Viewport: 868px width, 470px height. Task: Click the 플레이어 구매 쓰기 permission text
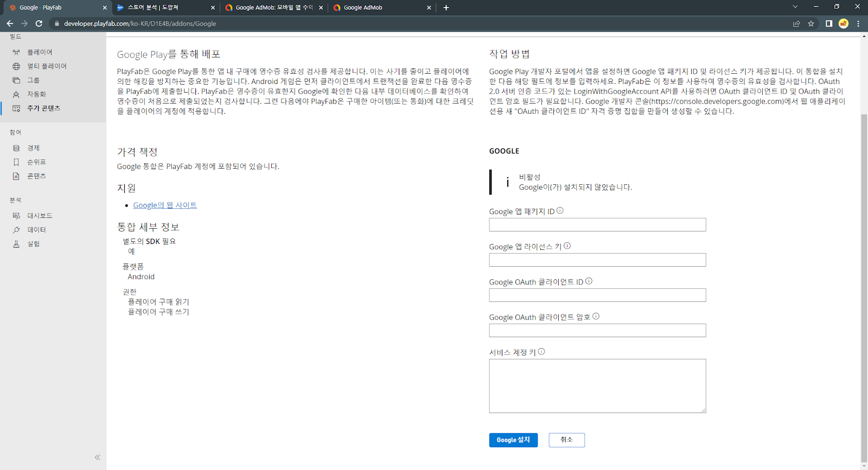click(x=158, y=312)
